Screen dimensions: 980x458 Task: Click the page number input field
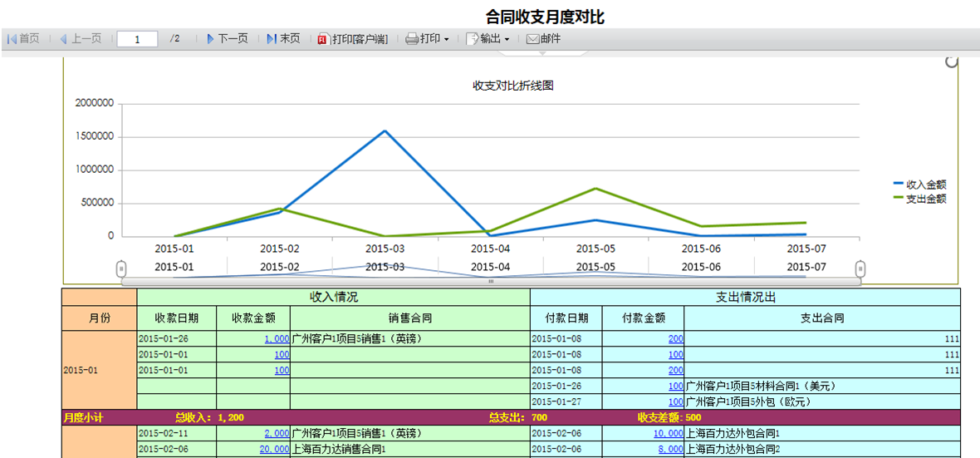click(137, 39)
